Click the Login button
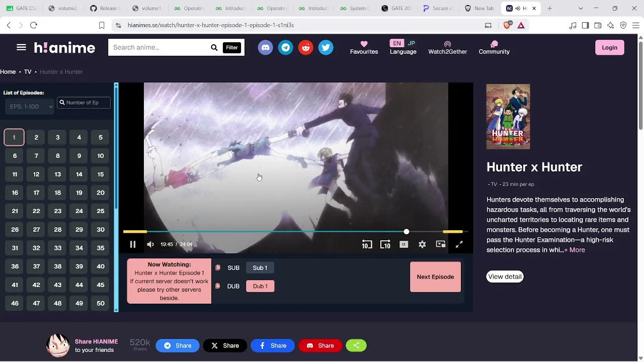644x362 pixels. (x=610, y=47)
